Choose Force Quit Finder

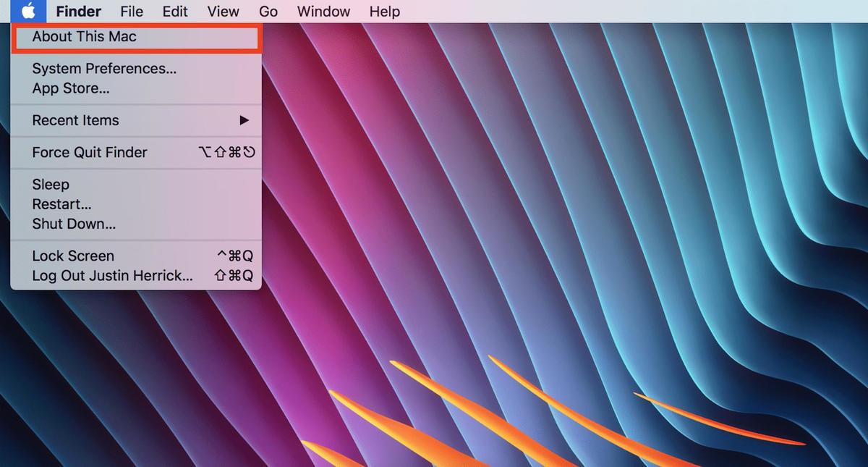coord(90,153)
